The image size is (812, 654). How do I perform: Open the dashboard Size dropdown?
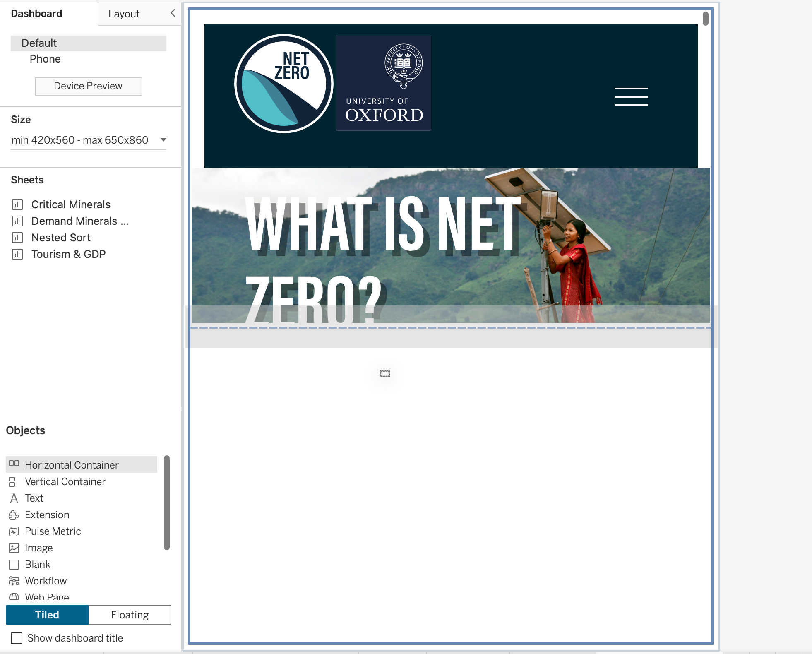pos(89,140)
